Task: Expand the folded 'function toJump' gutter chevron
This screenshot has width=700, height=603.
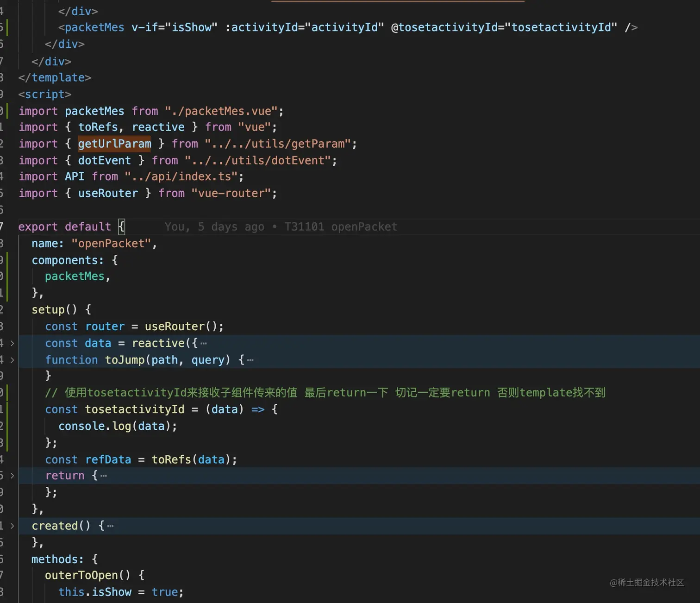Action: point(12,360)
